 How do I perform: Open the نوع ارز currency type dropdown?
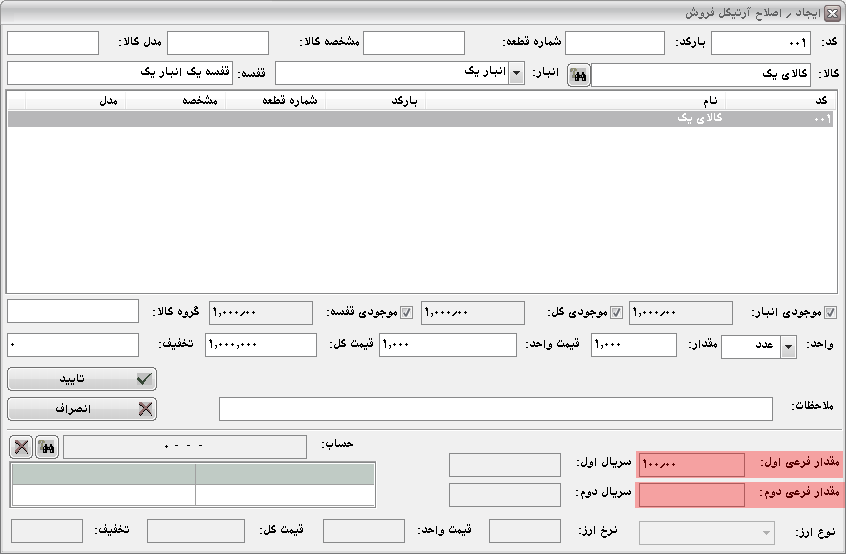click(766, 533)
